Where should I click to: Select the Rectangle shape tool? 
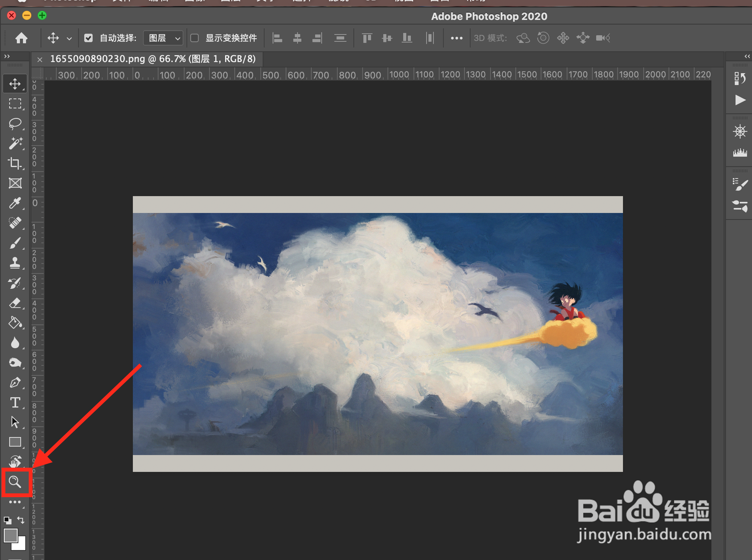(15, 442)
